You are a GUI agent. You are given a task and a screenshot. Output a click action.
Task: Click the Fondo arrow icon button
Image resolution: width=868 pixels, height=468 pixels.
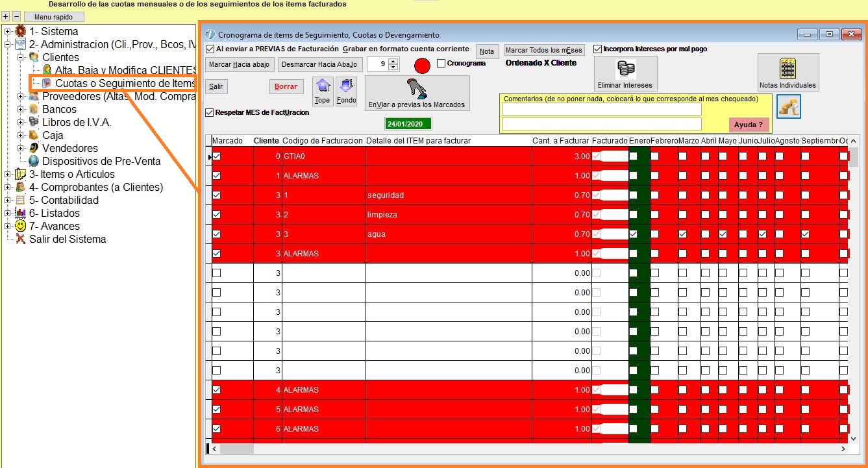coord(347,91)
